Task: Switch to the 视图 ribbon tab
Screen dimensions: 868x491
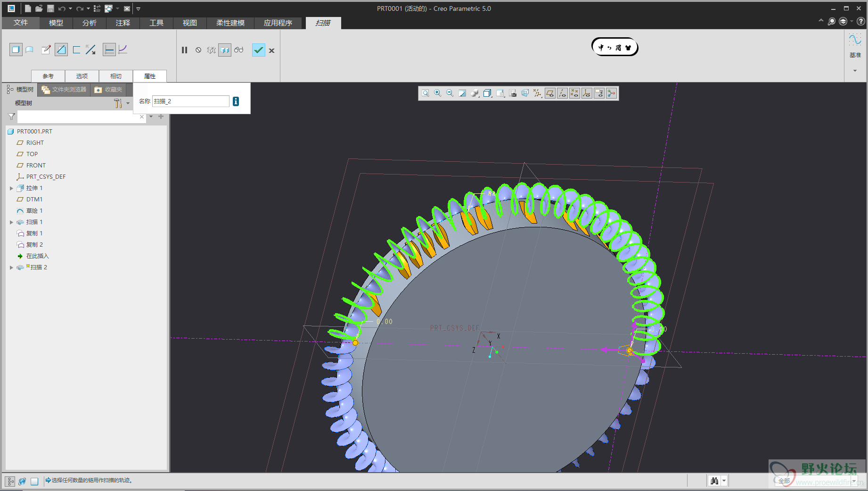Action: coord(190,23)
